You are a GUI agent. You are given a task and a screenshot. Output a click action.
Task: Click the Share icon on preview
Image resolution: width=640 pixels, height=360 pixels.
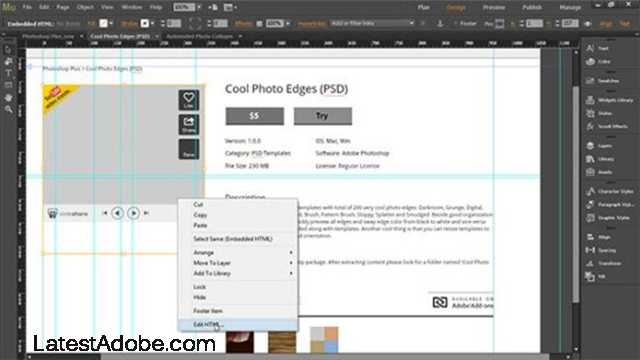click(189, 124)
